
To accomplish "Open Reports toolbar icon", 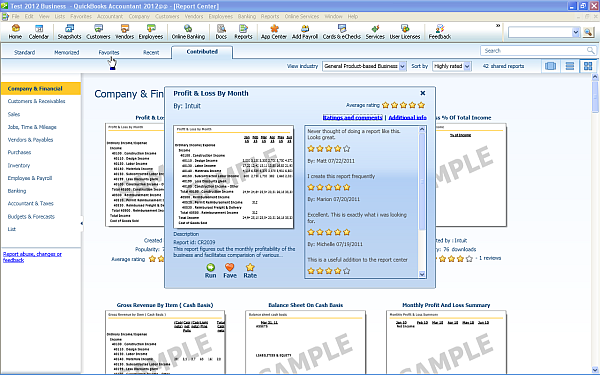I will [243, 32].
